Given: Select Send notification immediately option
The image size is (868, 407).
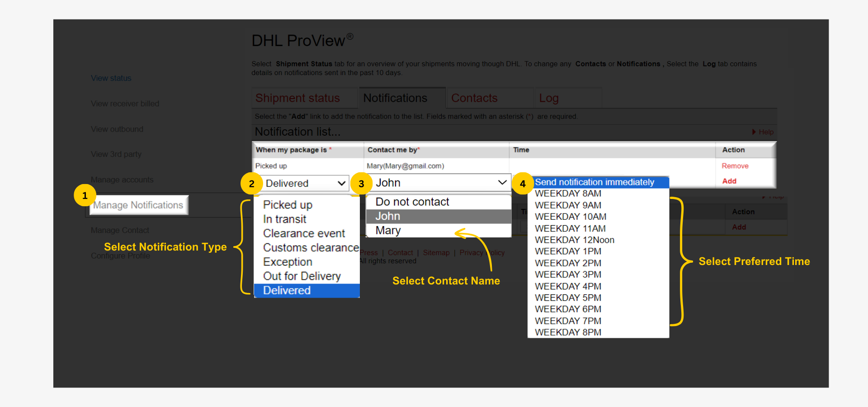Looking at the screenshot, I should (599, 182).
